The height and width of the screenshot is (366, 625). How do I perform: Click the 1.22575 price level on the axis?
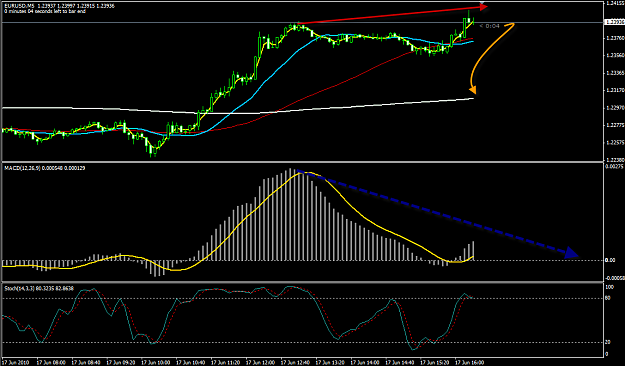tap(614, 142)
